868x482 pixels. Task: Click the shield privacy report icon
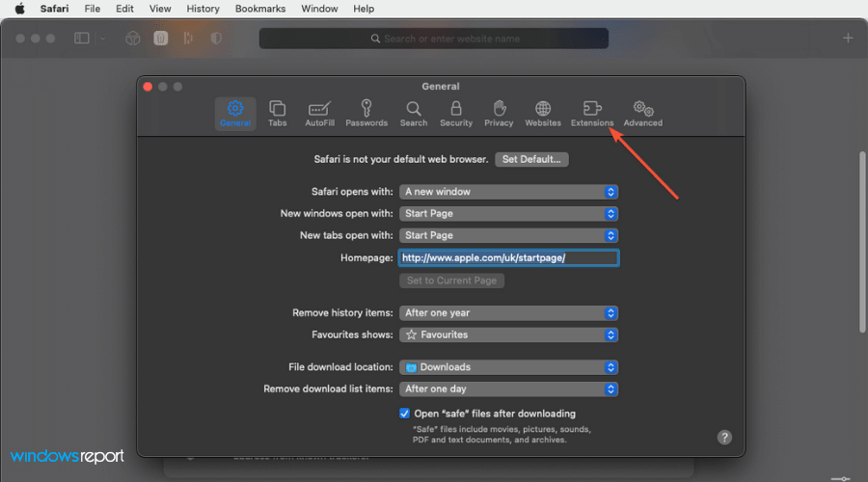(x=216, y=39)
